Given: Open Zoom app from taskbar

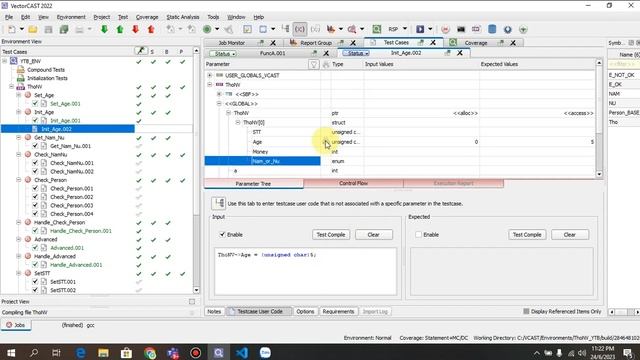Looking at the screenshot, I should [265, 352].
